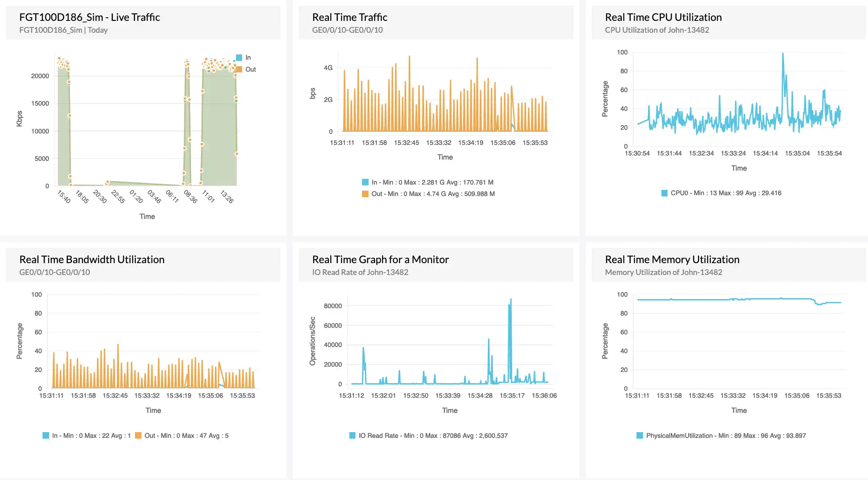
Task: Open the Real Time Memory Utilization widget title
Action: click(672, 259)
